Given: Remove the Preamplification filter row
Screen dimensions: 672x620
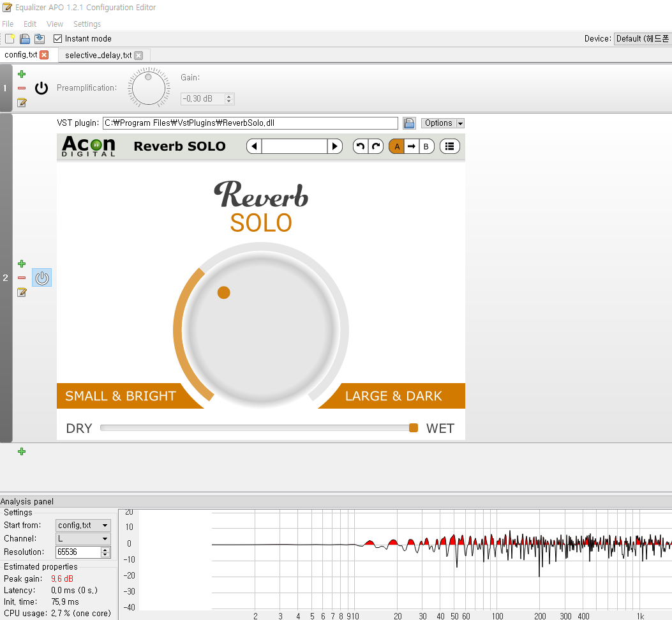Looking at the screenshot, I should click(22, 88).
